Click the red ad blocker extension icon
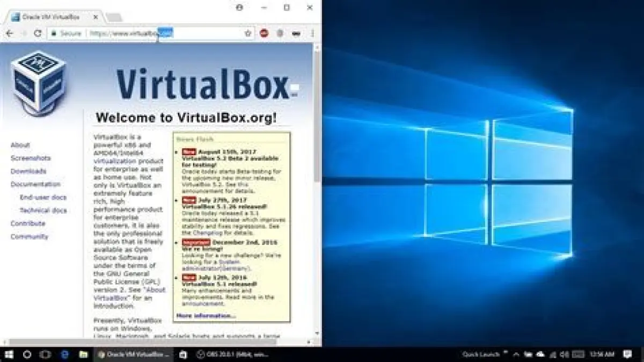Viewport: 644px width, 362px height. click(264, 33)
